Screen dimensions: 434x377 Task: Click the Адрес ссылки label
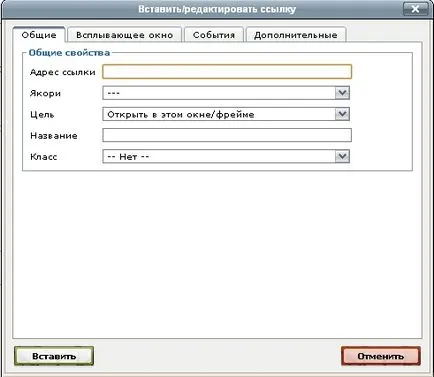coord(63,72)
